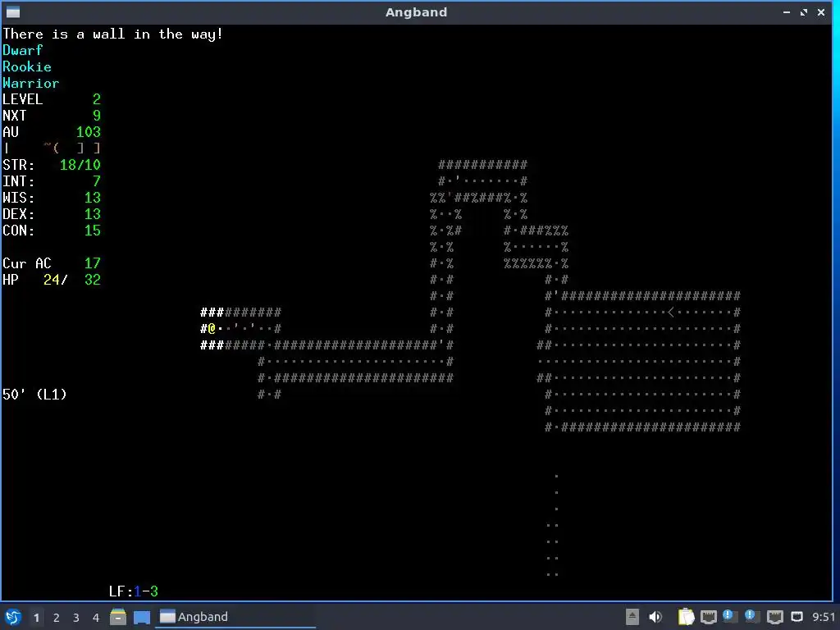This screenshot has height=630, width=840.
Task: Click the clock showing 9:51
Action: (x=824, y=617)
